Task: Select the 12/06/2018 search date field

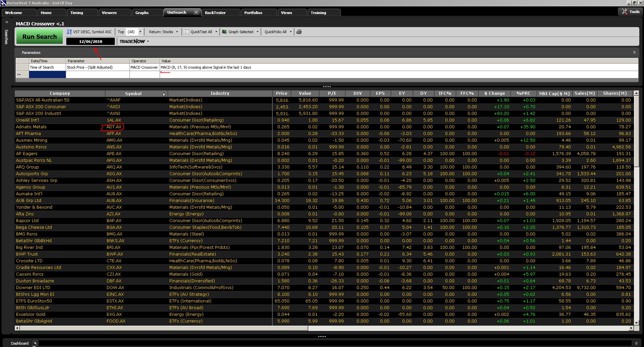Action: tap(91, 42)
